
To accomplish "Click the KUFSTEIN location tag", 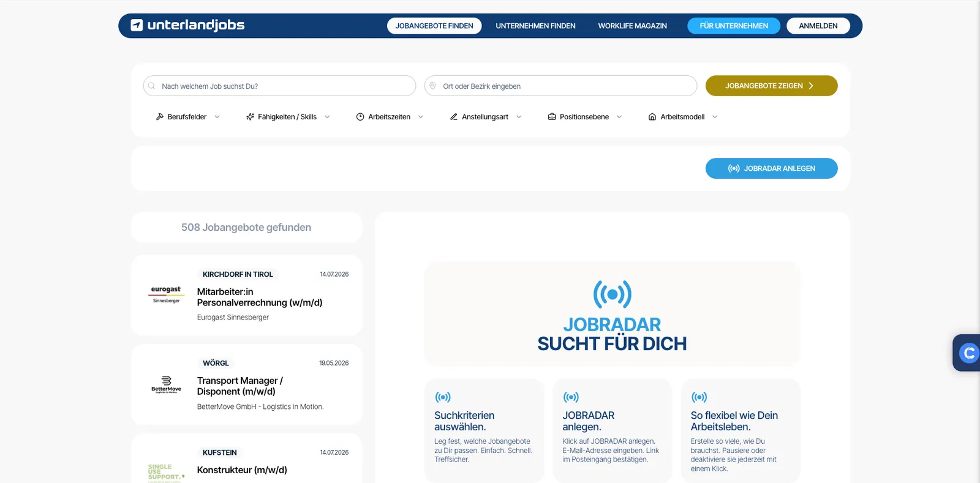I will [x=219, y=452].
